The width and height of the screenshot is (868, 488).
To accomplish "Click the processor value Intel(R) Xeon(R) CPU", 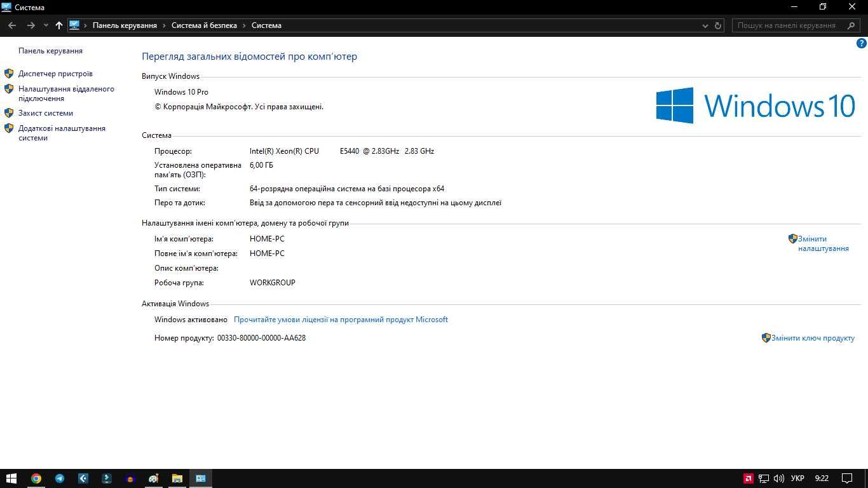I will (x=342, y=151).
